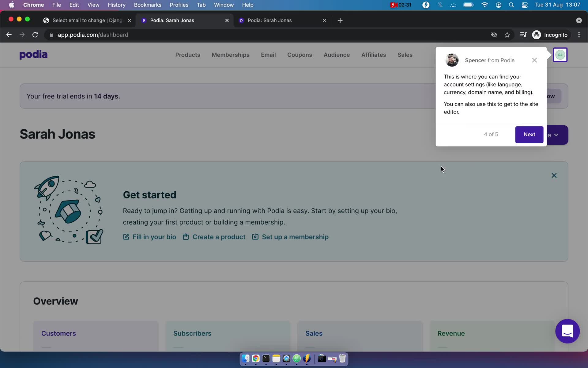Open the Sales dashboard section
This screenshot has height=368, width=588.
(x=405, y=55)
